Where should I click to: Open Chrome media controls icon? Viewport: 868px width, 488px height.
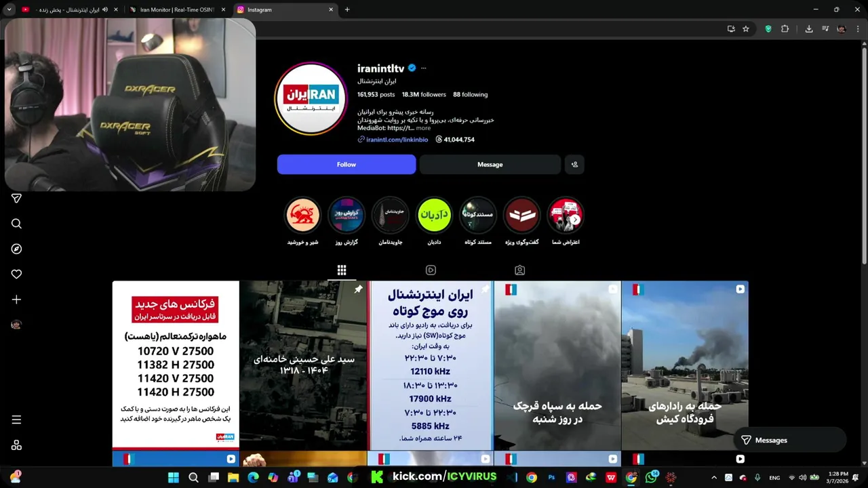[x=825, y=29]
